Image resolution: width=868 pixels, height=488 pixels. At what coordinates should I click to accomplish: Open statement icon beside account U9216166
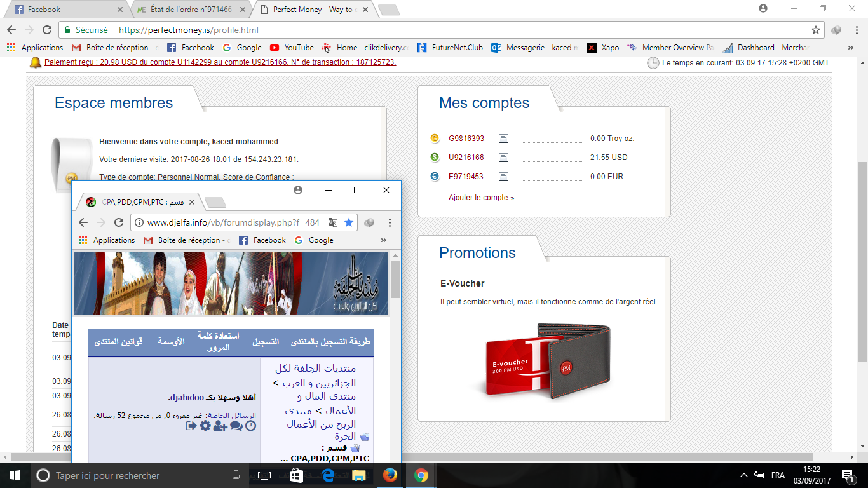click(x=503, y=158)
